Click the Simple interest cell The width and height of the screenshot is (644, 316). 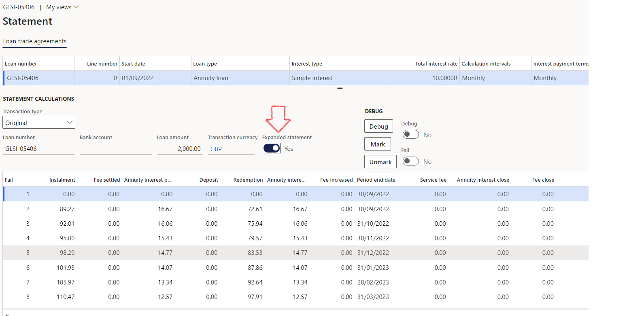click(338, 78)
